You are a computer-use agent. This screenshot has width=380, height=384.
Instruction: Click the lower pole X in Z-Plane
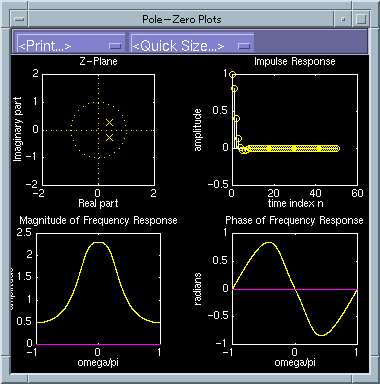pos(109,137)
